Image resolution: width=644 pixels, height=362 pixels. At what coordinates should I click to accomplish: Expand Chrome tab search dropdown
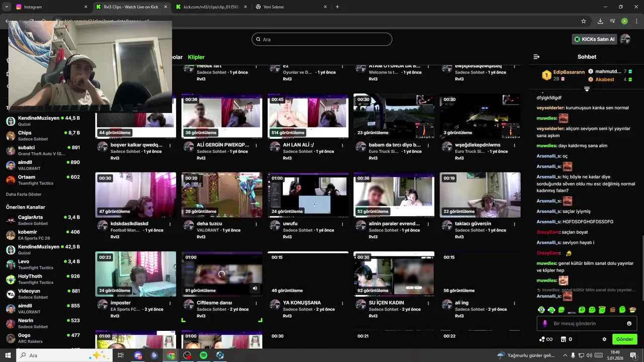(x=7, y=7)
